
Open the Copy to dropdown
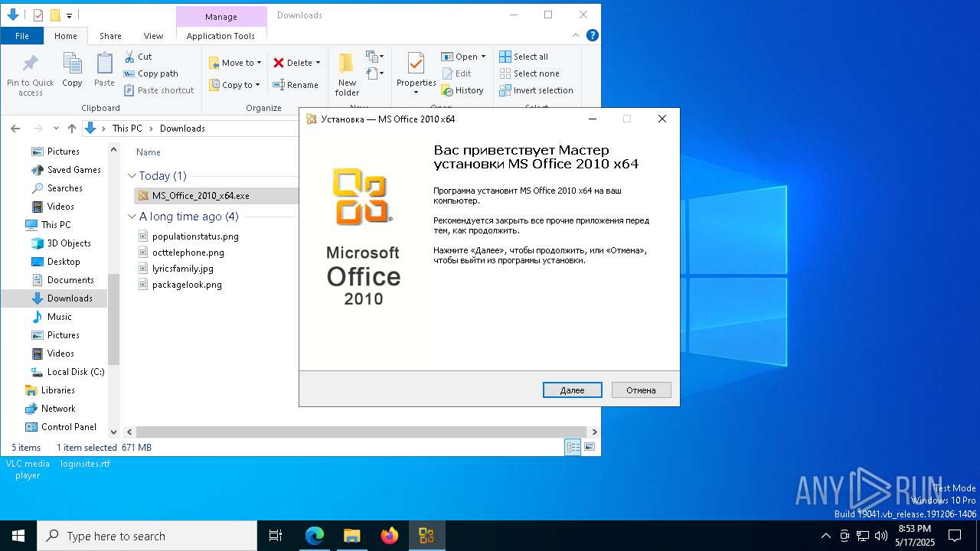[x=234, y=85]
